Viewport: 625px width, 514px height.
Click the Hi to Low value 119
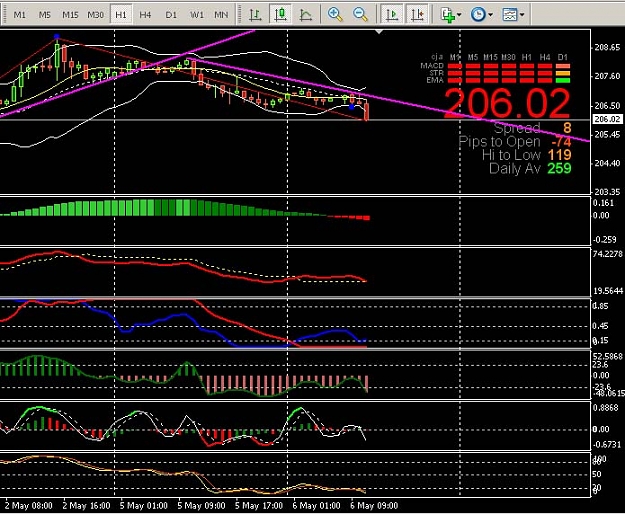pyautogui.click(x=559, y=155)
